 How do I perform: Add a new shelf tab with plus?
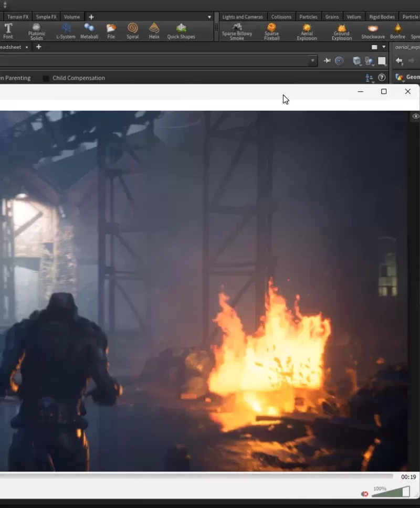point(91,17)
